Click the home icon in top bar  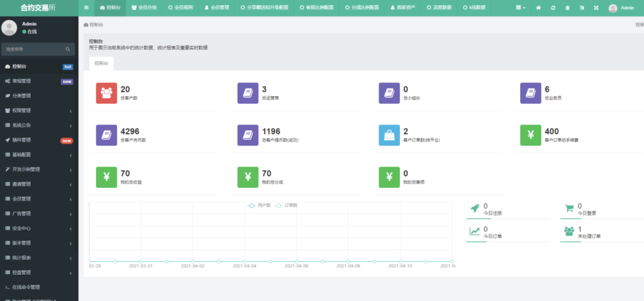pos(538,8)
